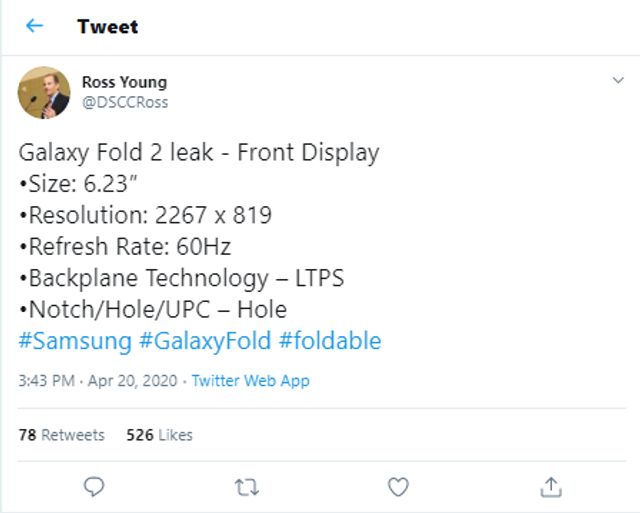Image resolution: width=640 pixels, height=513 pixels.
Task: View the 526 Likes list
Action: coord(160,435)
